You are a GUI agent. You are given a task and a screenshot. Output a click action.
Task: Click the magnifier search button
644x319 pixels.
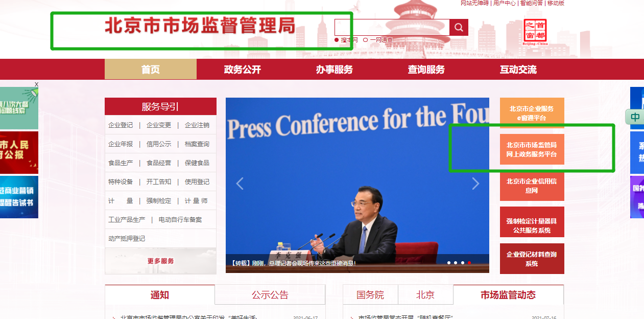[x=459, y=27]
